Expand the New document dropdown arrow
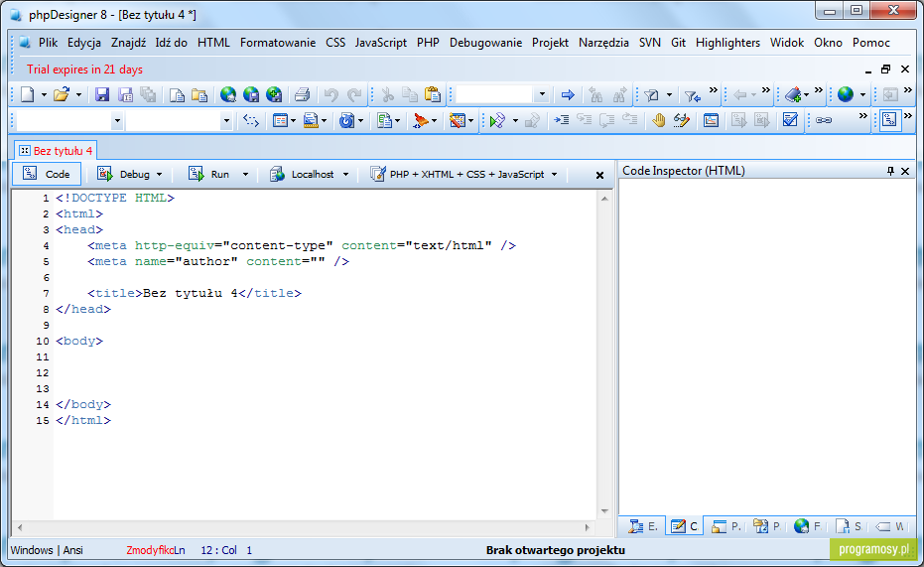924x567 pixels. (x=44, y=95)
